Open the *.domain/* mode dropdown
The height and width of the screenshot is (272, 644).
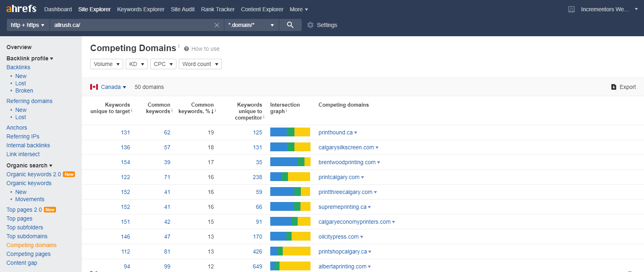pyautogui.click(x=251, y=25)
